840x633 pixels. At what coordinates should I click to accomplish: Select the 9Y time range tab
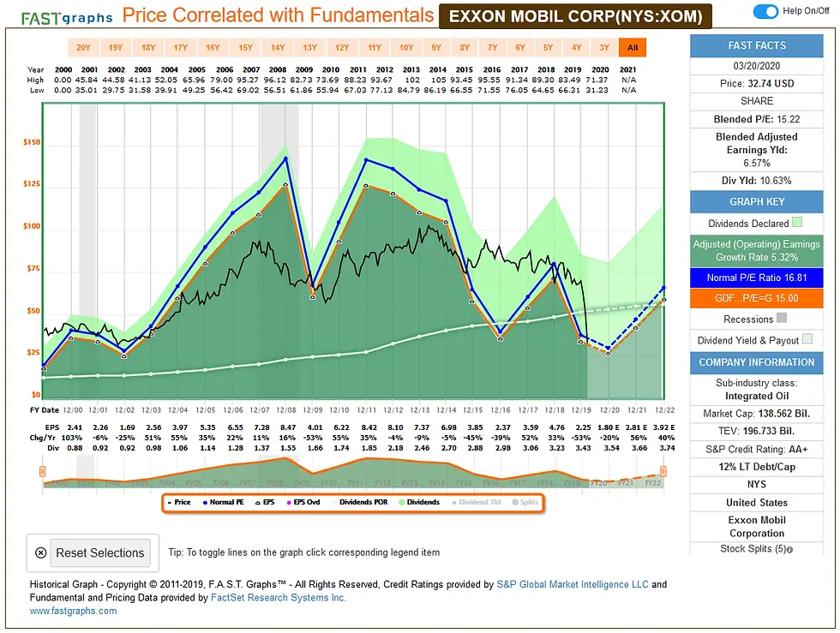point(436,48)
